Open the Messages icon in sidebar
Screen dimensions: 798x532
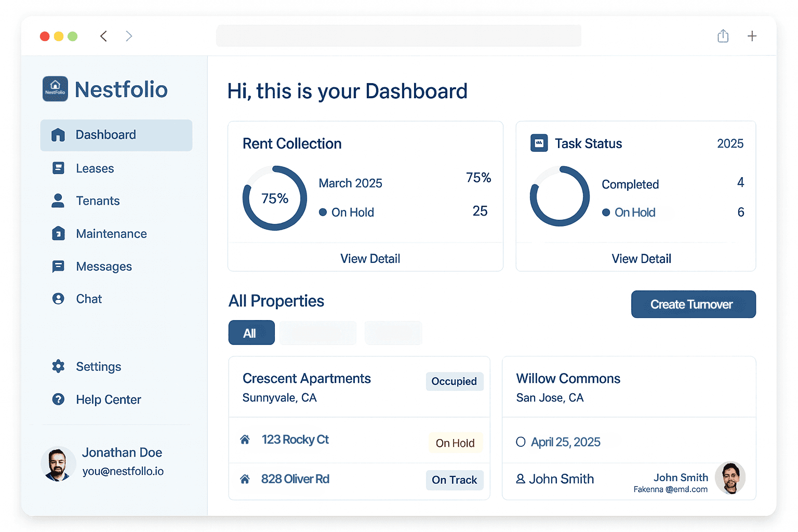coord(58,266)
